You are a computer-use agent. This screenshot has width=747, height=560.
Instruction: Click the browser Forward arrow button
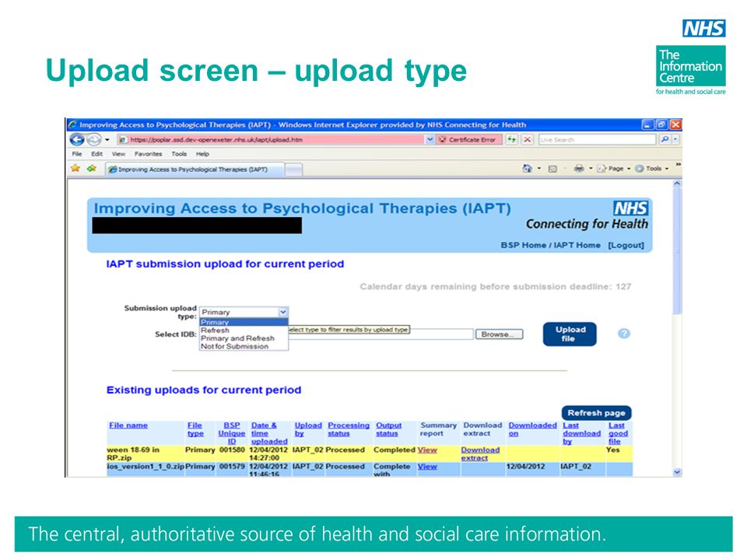coord(94,139)
